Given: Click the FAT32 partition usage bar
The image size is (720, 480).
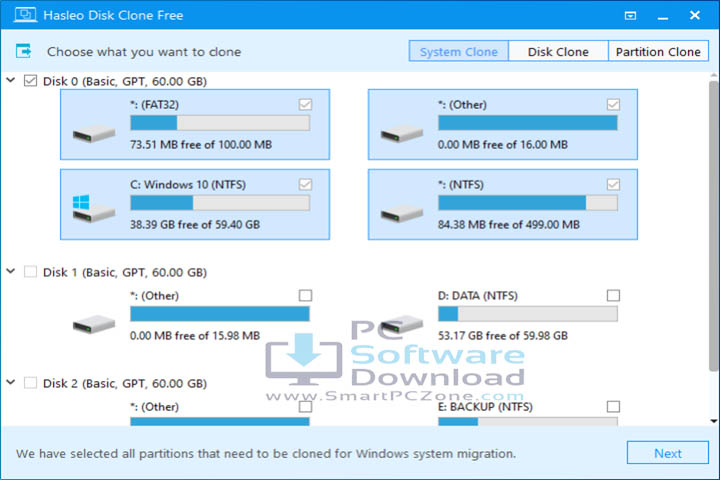Looking at the screenshot, I should coord(220,123).
